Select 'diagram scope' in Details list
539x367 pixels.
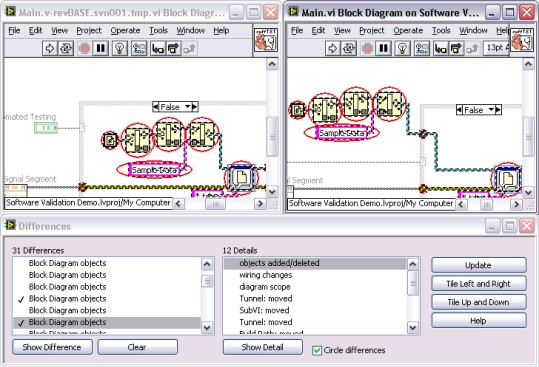pos(314,287)
